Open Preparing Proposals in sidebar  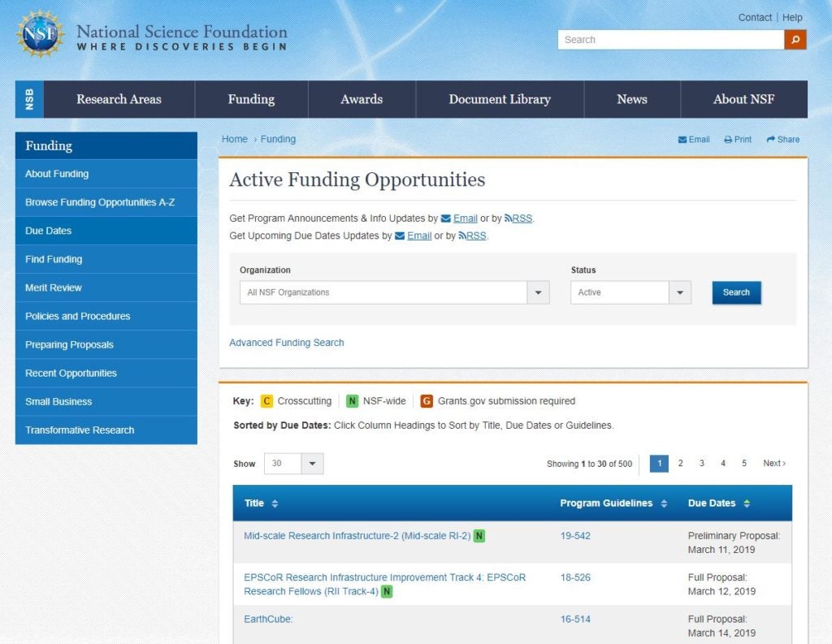[x=106, y=345]
